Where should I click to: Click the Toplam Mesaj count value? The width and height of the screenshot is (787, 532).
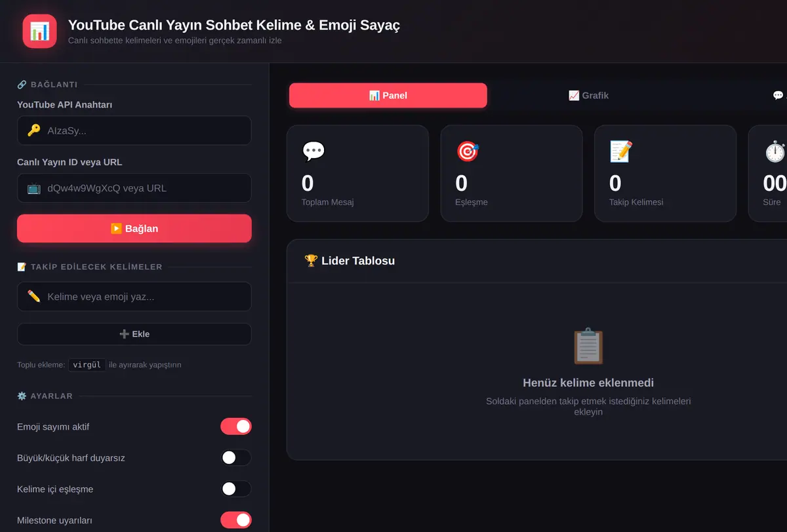coord(308,183)
